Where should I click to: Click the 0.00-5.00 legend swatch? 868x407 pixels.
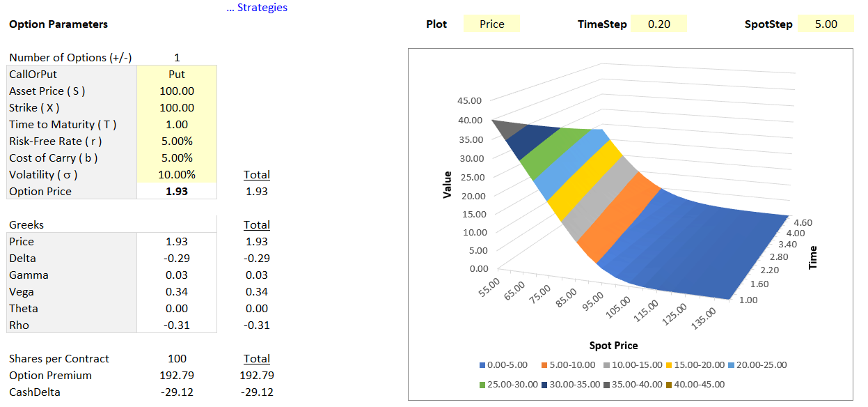(482, 365)
